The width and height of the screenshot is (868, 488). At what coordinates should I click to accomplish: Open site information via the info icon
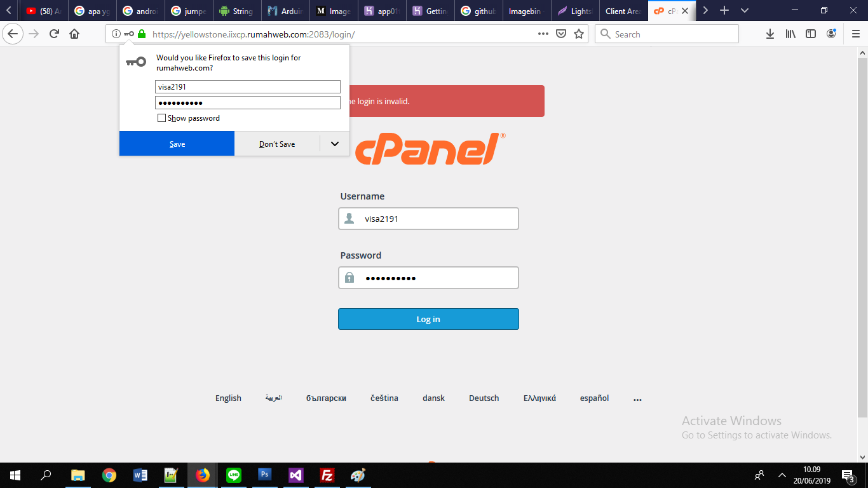(116, 34)
